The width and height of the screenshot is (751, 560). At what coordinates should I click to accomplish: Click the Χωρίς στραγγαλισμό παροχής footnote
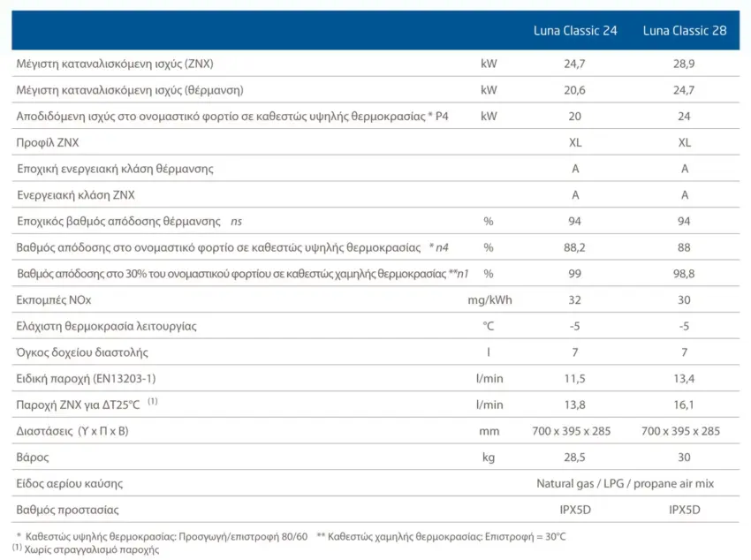click(92, 549)
